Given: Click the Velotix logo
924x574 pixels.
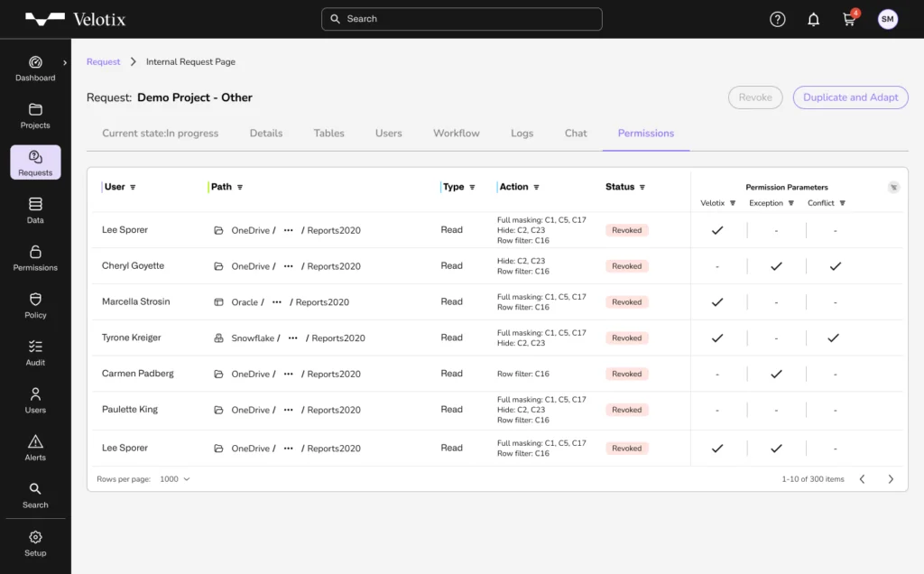Looking at the screenshot, I should pos(76,20).
